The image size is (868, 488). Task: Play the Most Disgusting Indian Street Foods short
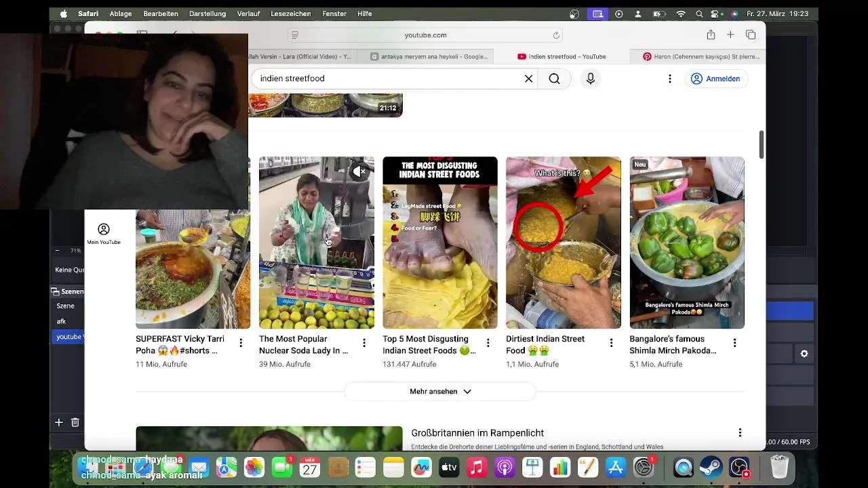(440, 243)
